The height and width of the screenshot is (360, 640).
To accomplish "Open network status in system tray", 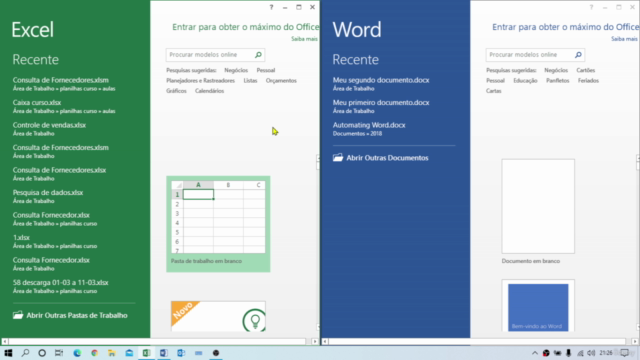I will coord(580,353).
